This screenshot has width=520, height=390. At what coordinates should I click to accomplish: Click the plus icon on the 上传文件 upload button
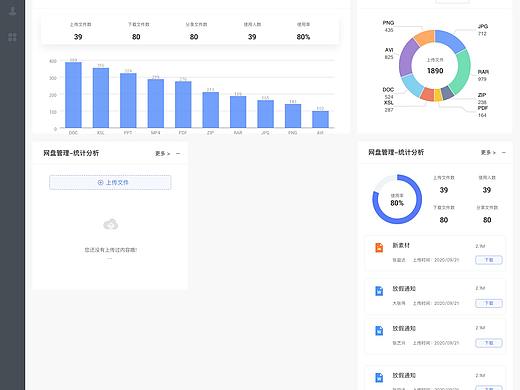point(100,182)
